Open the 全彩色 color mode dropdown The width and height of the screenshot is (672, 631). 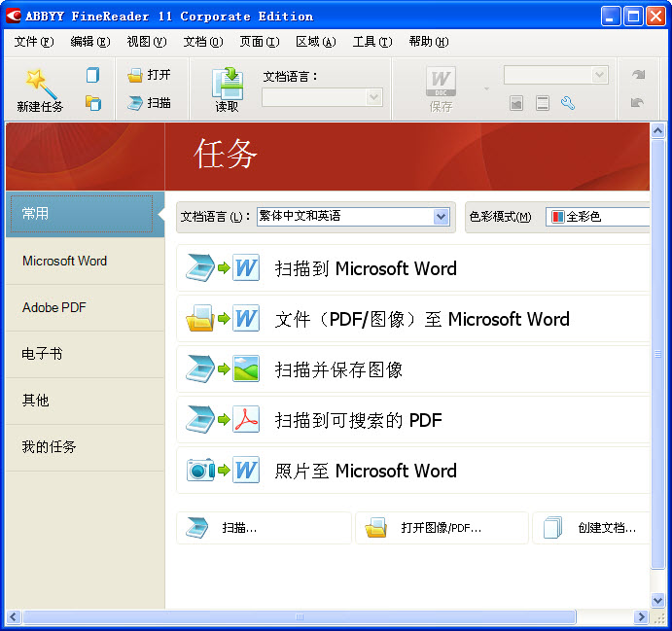click(598, 217)
